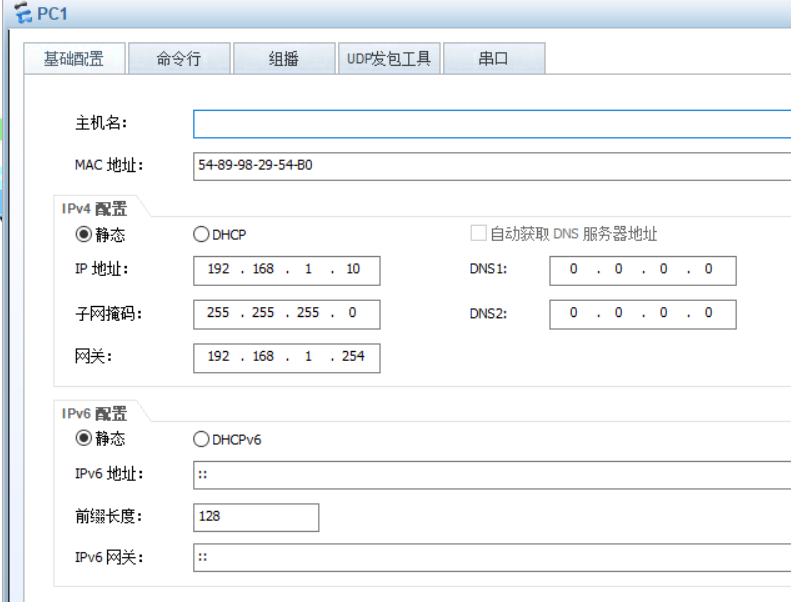Click the IPv6 地址 input field
This screenshot has height=602, width=791.
click(x=492, y=475)
